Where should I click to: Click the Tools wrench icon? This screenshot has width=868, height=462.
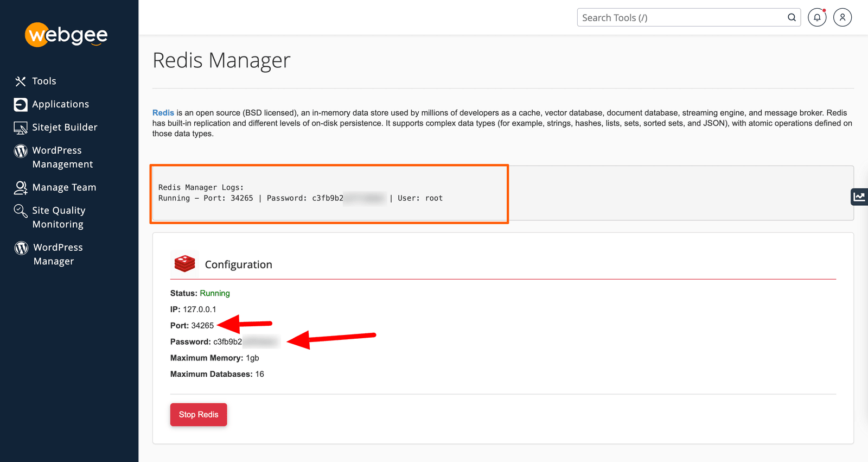(21, 81)
